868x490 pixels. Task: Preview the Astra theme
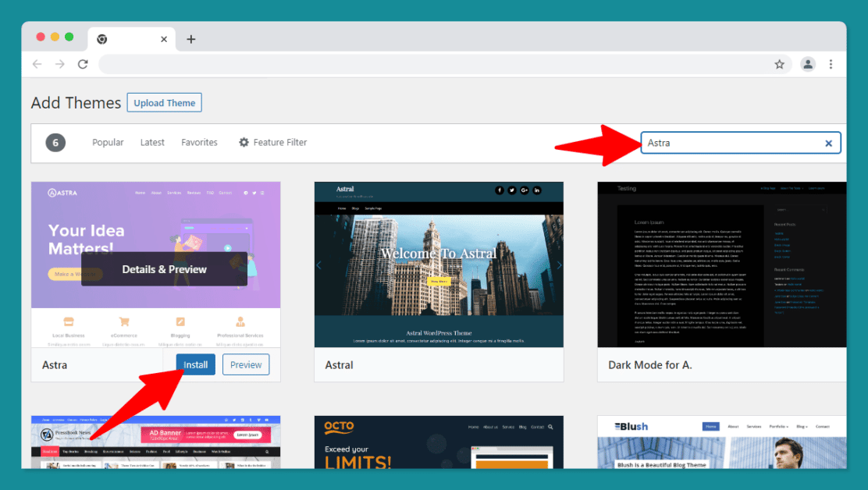coord(246,364)
